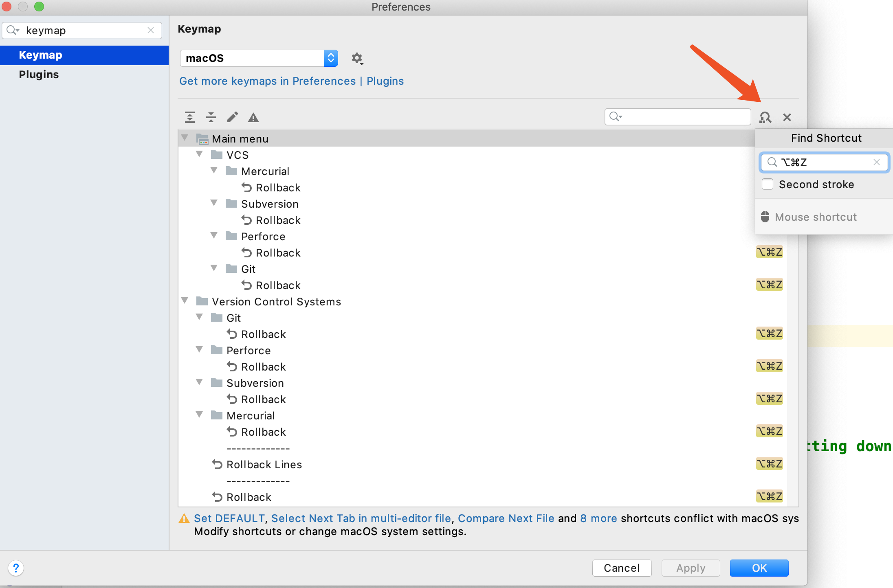Image resolution: width=893 pixels, height=588 pixels.
Task: Select Keymap in the settings sidebar
Action: tap(84, 55)
